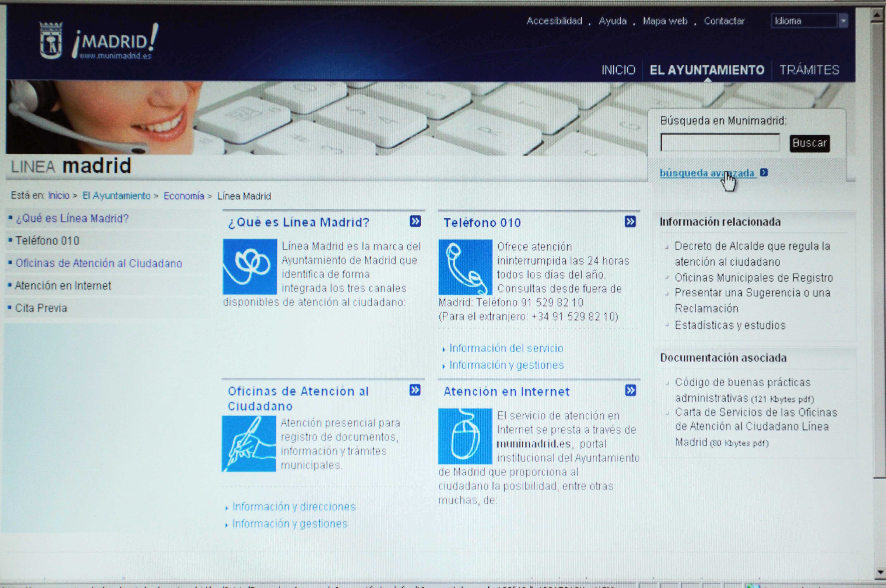Click double-arrow icon beside Oficinas de Atención heading
This screenshot has width=886, height=588.
pos(415,390)
